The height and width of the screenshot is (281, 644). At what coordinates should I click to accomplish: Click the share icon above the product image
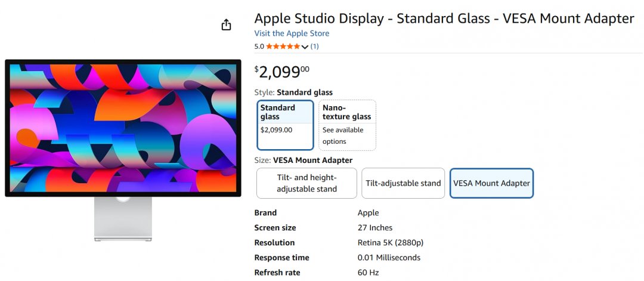226,25
